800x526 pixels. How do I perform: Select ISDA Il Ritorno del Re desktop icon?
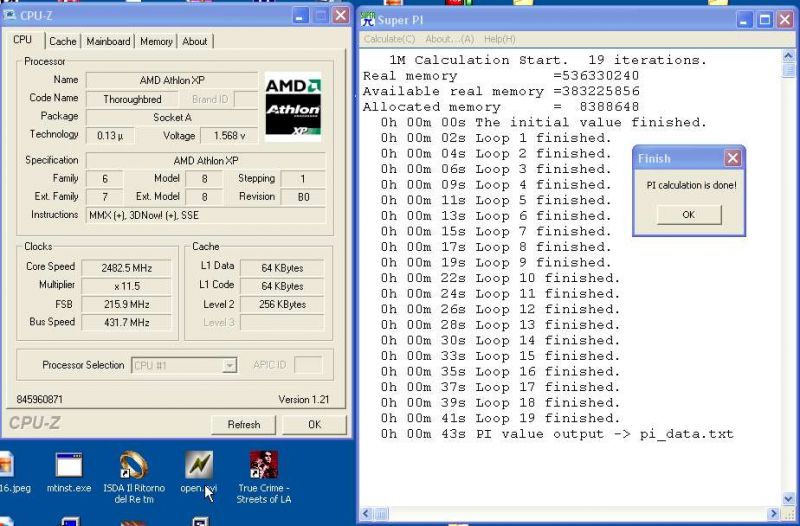134,478
